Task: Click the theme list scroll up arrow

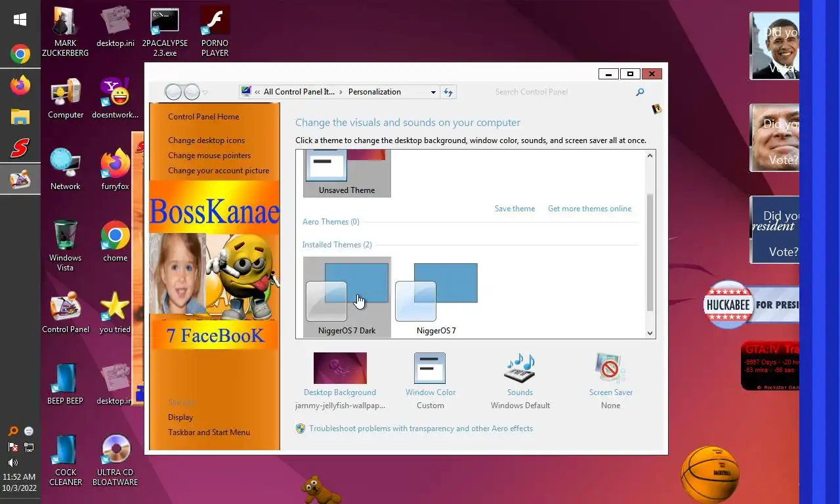Action: [x=650, y=156]
